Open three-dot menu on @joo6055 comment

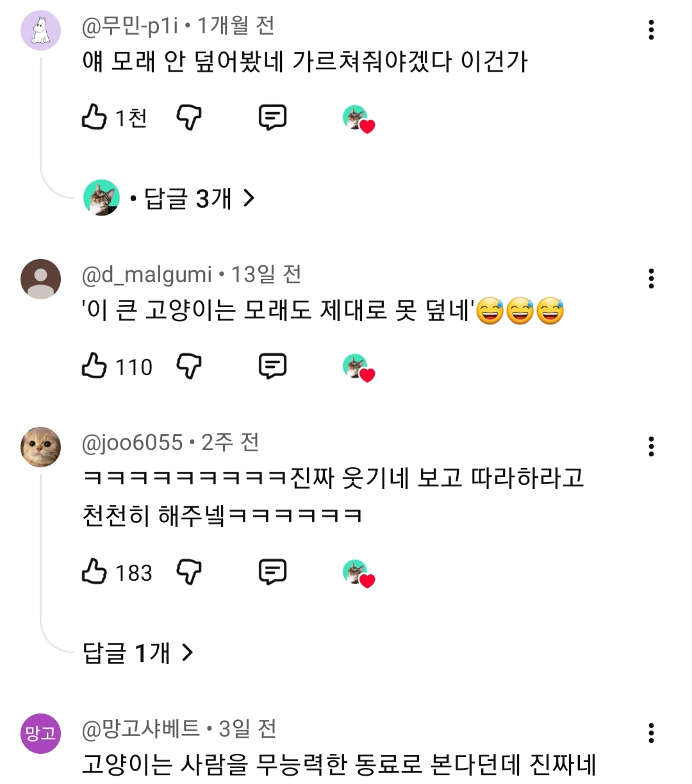pos(651,446)
